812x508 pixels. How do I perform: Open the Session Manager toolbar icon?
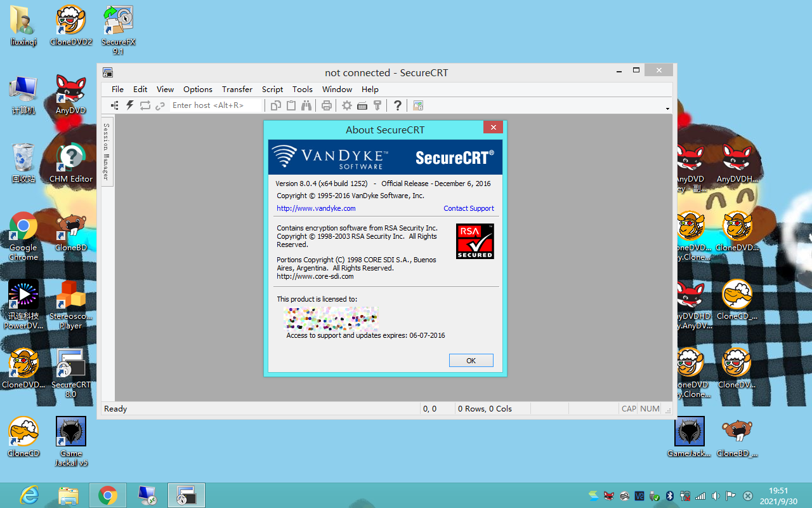tap(115, 105)
